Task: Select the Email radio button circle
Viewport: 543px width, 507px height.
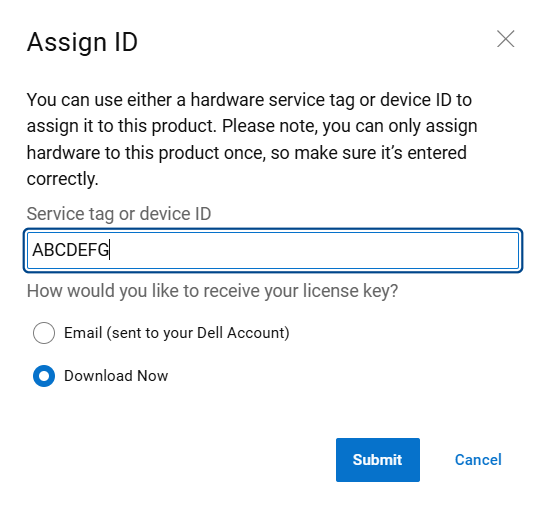Action: click(44, 333)
